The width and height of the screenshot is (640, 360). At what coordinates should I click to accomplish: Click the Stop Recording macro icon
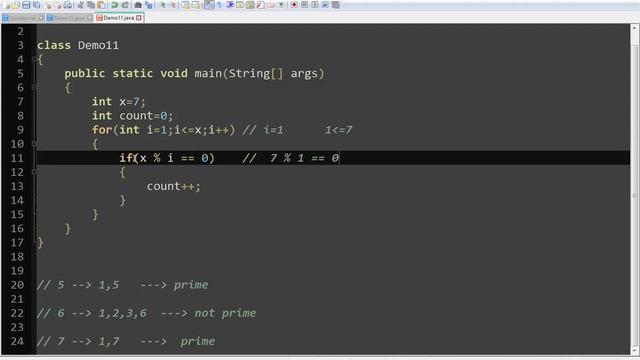click(x=304, y=5)
